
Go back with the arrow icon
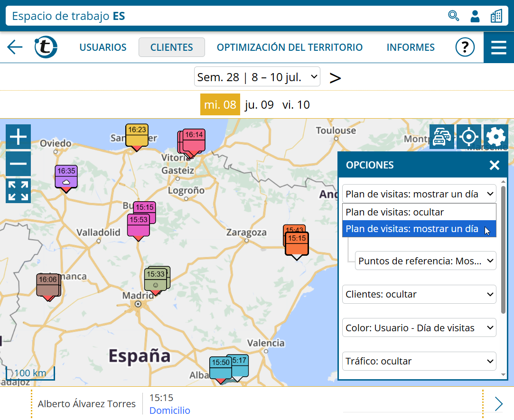[15, 47]
